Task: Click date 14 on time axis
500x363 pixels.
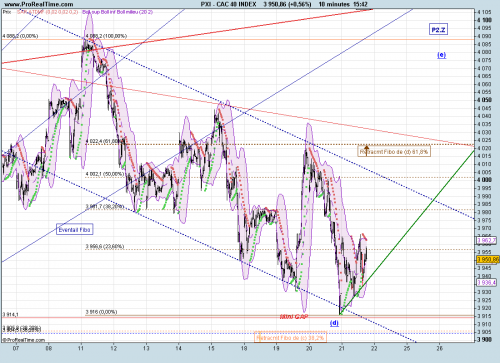Action: click(179, 348)
